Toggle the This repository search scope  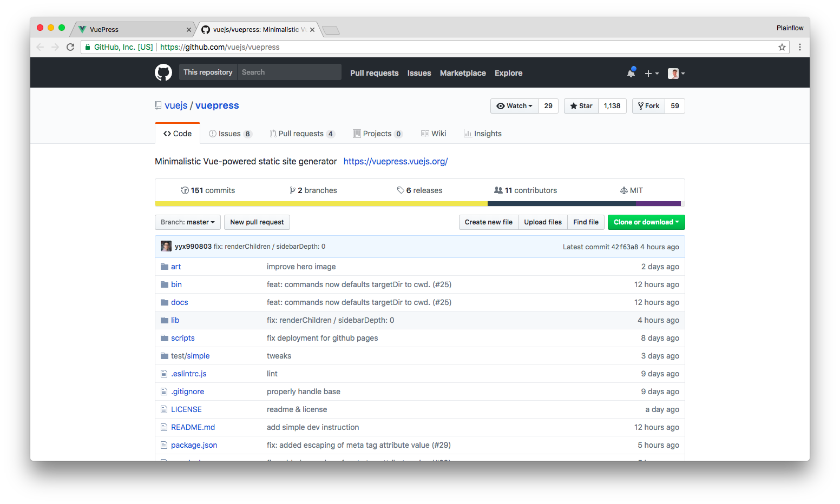(208, 72)
